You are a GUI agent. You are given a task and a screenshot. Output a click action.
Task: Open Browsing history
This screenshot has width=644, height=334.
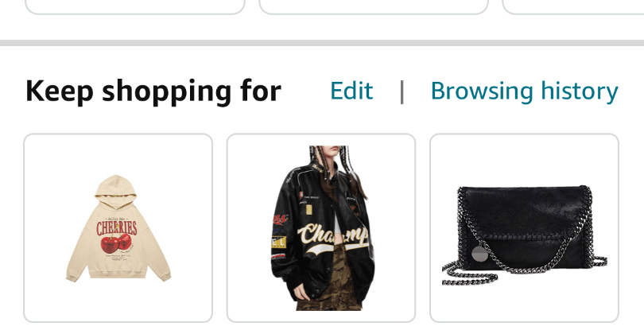(524, 91)
